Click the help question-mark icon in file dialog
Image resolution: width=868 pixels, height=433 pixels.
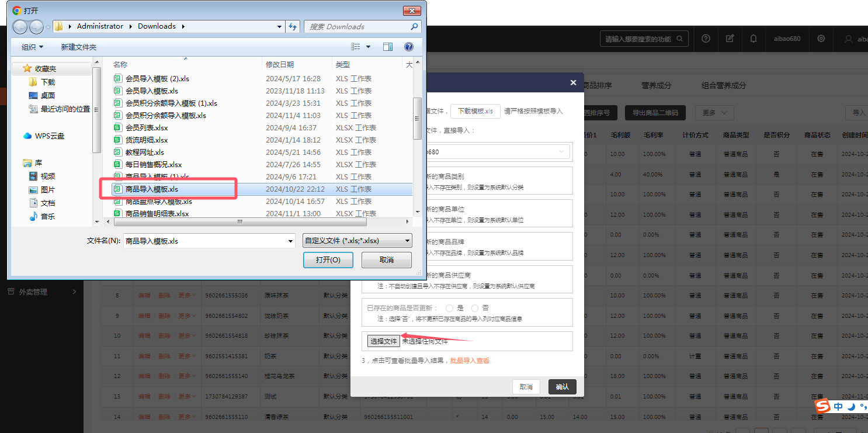[x=409, y=47]
